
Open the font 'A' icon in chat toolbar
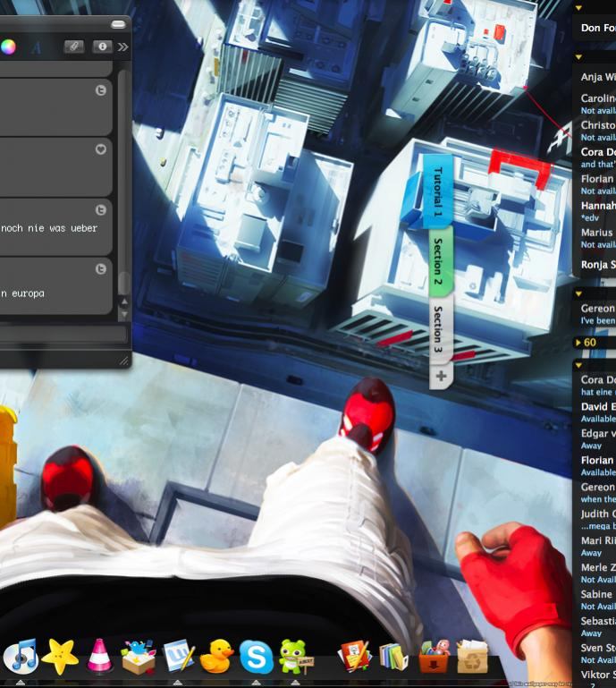37,47
